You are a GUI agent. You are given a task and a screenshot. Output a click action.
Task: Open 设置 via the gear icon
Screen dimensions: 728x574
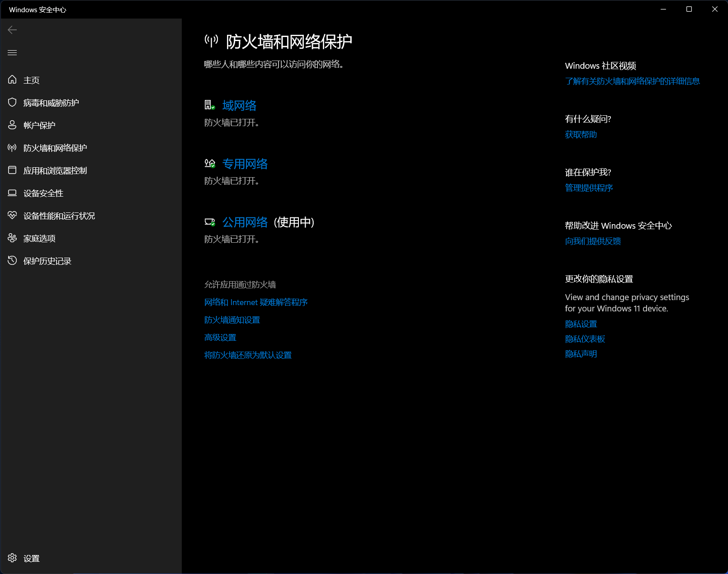pyautogui.click(x=12, y=558)
